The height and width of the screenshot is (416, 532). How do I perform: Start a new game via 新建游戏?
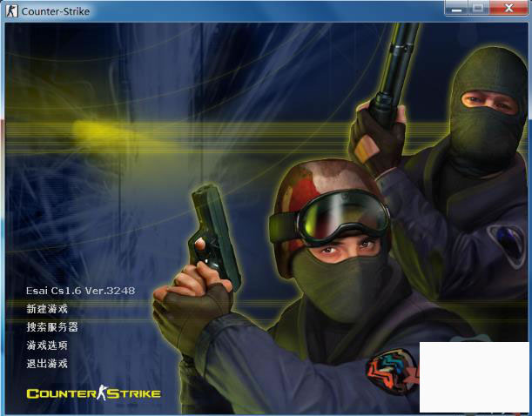click(47, 309)
